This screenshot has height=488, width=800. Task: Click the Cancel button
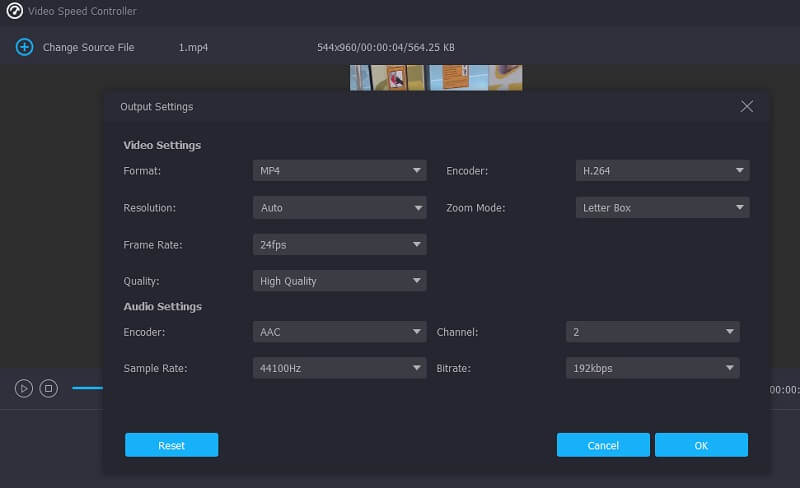(603, 445)
